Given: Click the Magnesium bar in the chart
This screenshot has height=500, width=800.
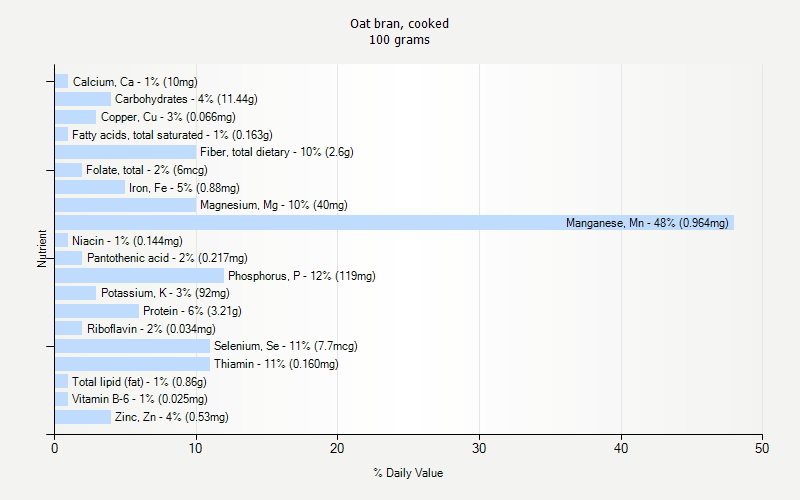Looking at the screenshot, I should click(126, 205).
